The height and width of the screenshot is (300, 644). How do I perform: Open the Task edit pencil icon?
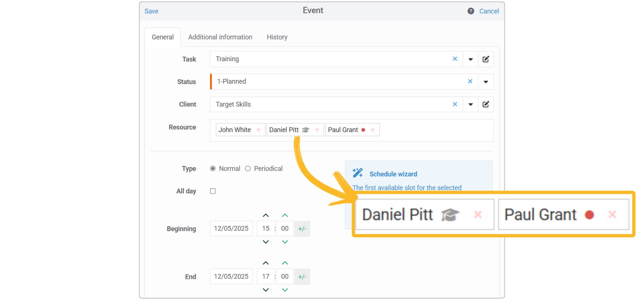(486, 59)
